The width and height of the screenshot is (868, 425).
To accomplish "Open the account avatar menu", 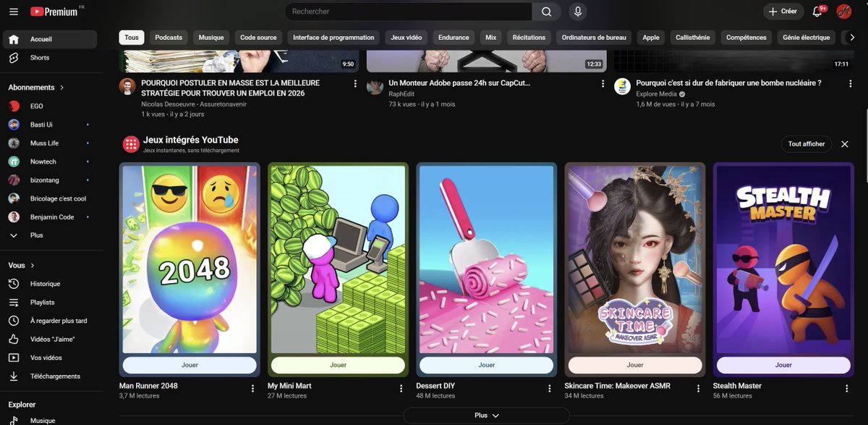I will point(843,12).
